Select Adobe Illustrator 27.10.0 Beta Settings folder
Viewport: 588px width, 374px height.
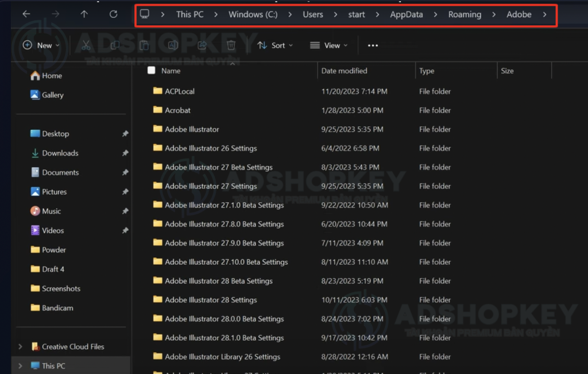click(x=220, y=262)
